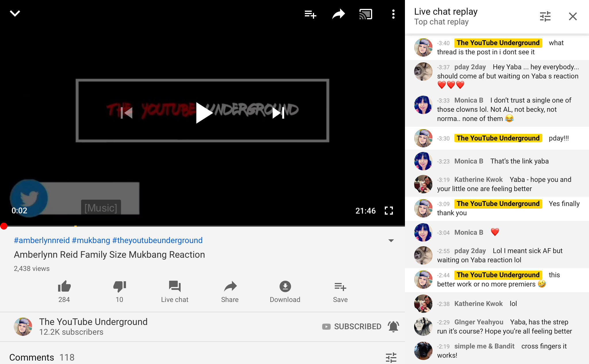The image size is (589, 364).
Task: Open The YouTube Underground channel name
Action: [93, 321]
